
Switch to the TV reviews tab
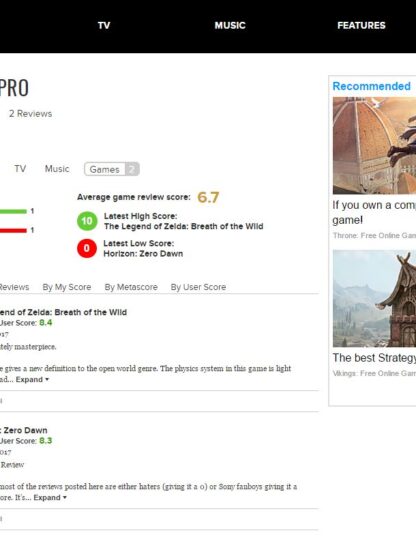click(20, 169)
